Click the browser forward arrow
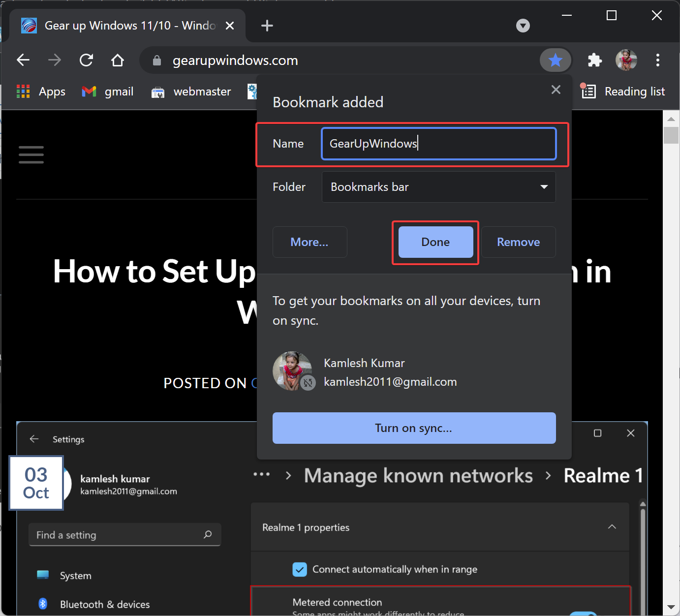This screenshot has height=616, width=680. coord(55,60)
